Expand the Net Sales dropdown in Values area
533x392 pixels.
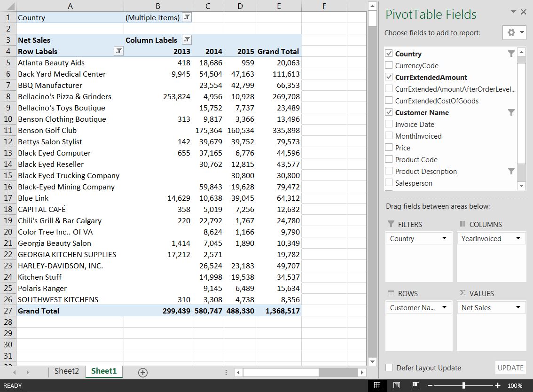[518, 307]
